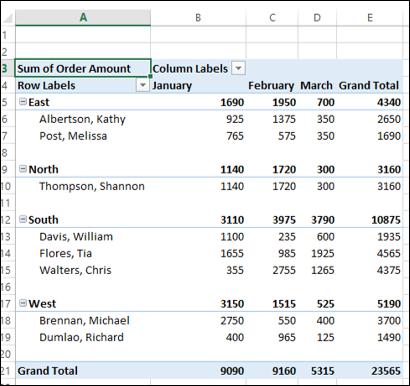Select the overall grand total 23565 cell
This screenshot has width=410, height=386.
369,371
